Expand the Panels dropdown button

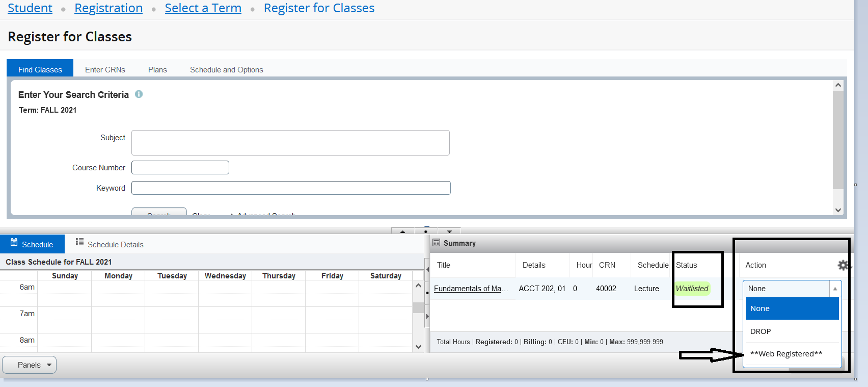29,365
